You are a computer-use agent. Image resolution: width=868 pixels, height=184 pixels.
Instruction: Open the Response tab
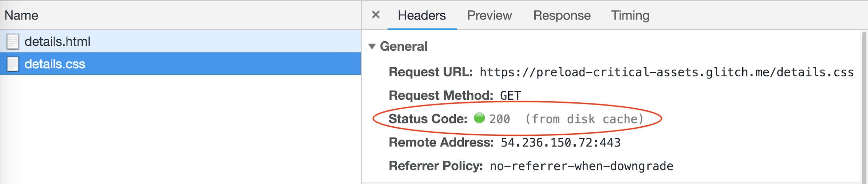(562, 15)
